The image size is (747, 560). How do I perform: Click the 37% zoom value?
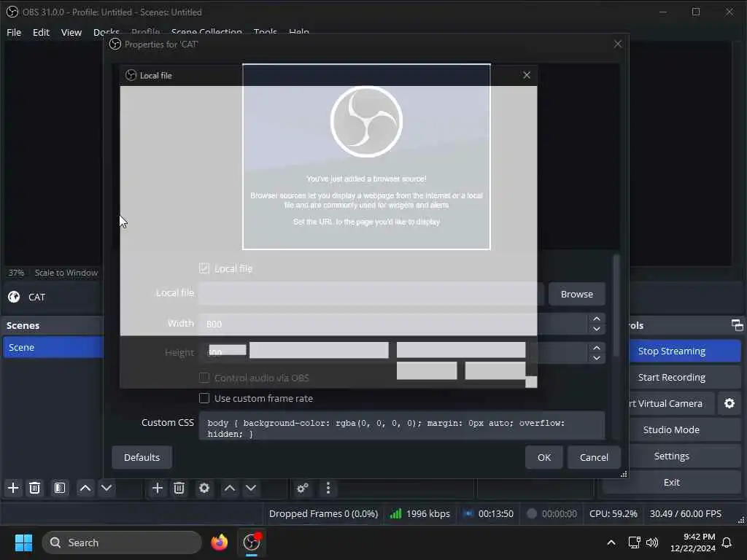(16, 273)
